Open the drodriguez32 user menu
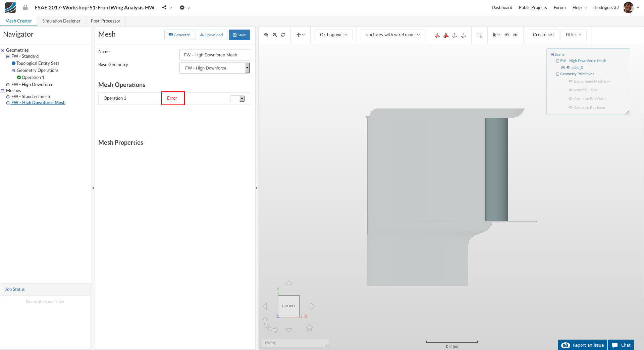Viewport: 644px width, 350px height. pos(606,7)
